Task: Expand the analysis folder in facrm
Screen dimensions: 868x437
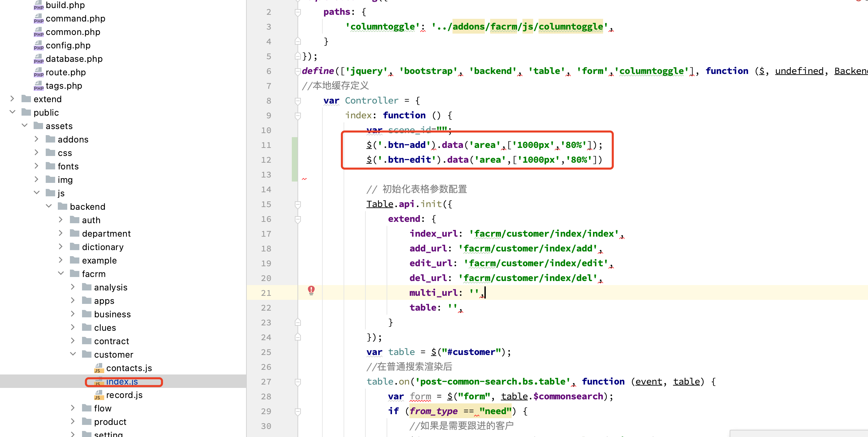Action: (73, 287)
